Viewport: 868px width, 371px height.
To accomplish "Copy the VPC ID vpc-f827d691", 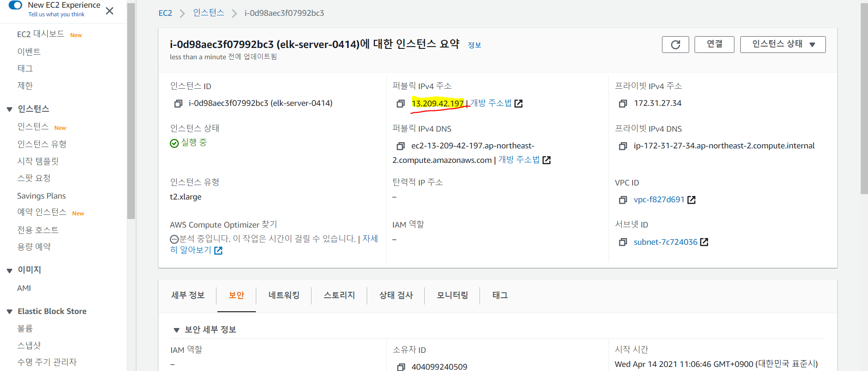I will pos(623,200).
